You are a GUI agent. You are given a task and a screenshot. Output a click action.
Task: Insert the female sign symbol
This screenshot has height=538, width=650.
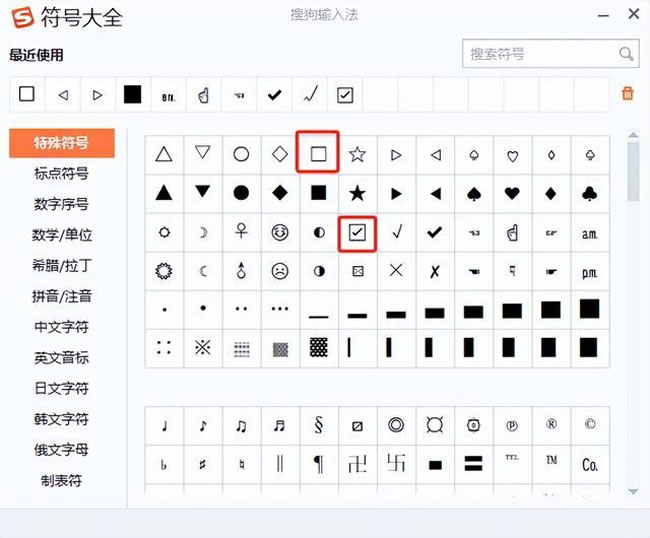click(x=241, y=231)
